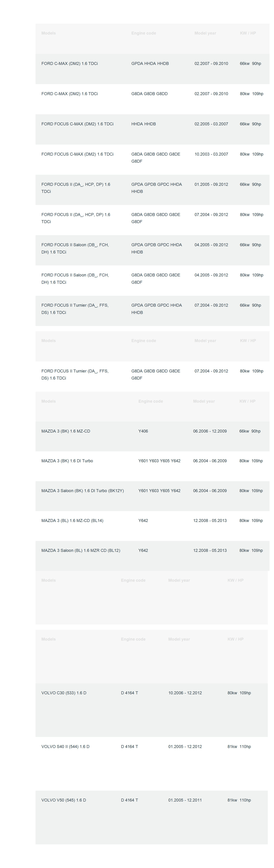Click the FORD FOCUS C-MAX 02.2005 - 03.2007 date
This screenshot has width=274, height=868.
click(x=211, y=124)
